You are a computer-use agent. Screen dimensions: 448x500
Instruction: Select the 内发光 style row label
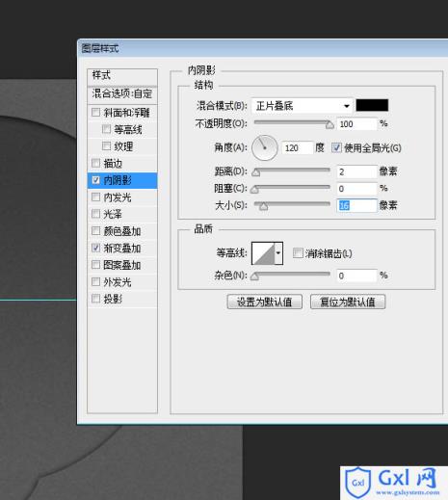pyautogui.click(x=118, y=197)
